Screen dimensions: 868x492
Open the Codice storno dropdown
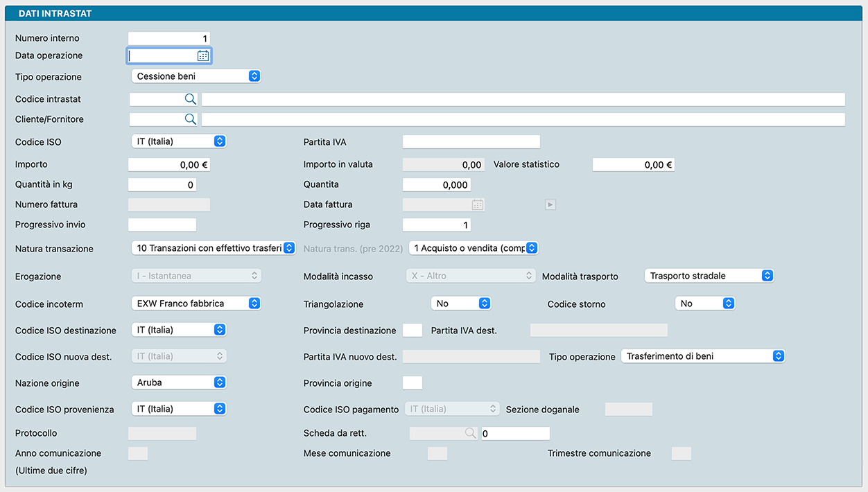click(704, 304)
